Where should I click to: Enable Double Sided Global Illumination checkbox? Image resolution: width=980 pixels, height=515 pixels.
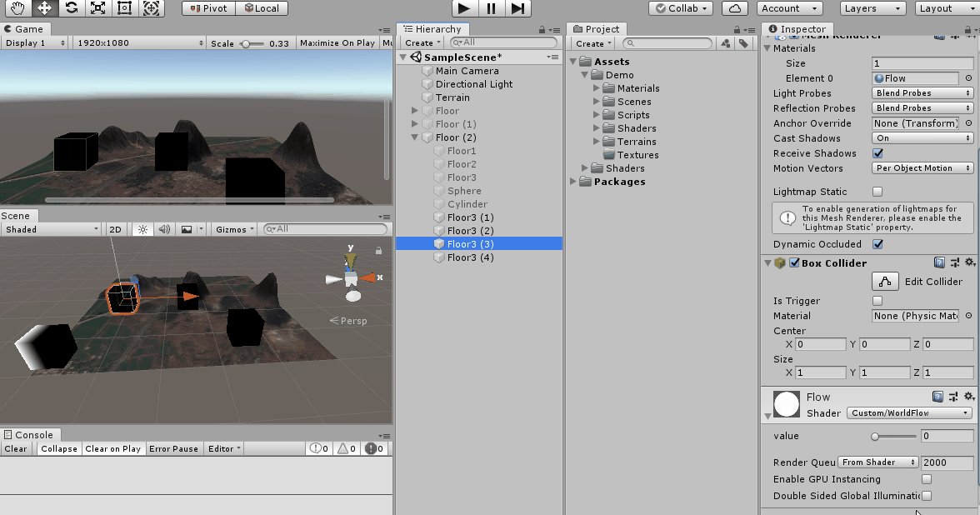point(927,496)
